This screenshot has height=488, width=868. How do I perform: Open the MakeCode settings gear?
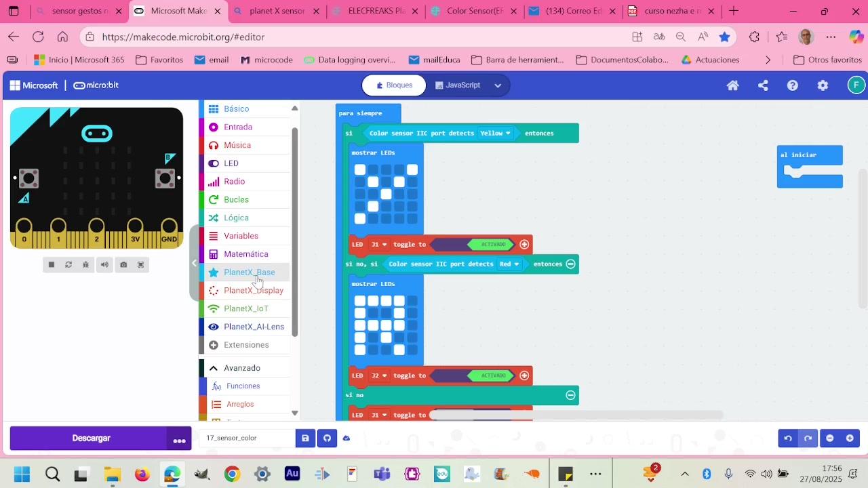pyautogui.click(x=823, y=85)
